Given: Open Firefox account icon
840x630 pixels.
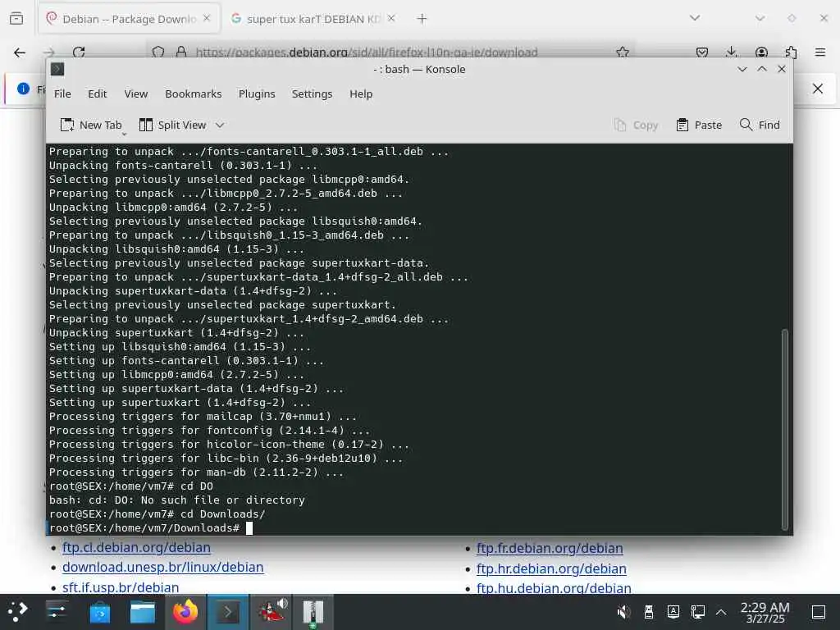Looking at the screenshot, I should point(761,52).
